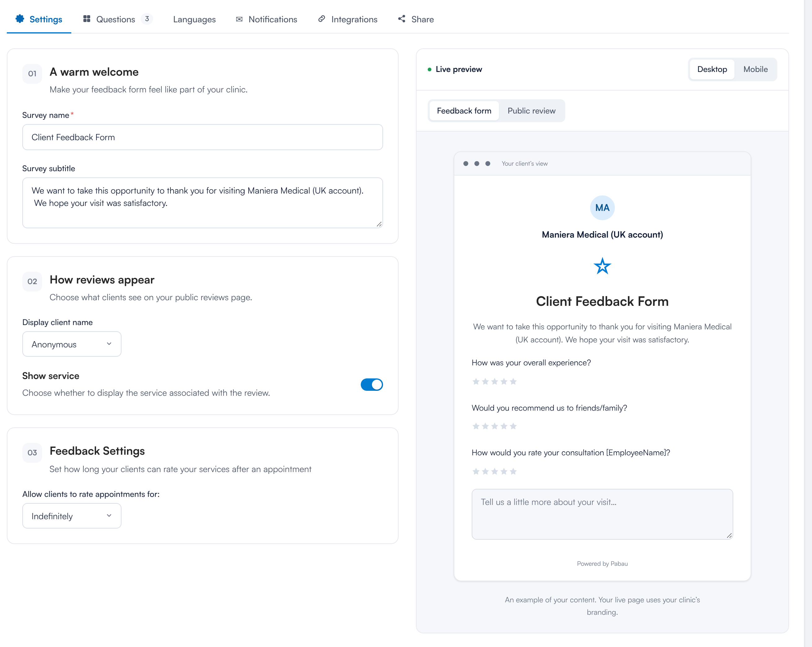This screenshot has width=812, height=647.
Task: Click 'Maniera Medical (UK account)' clinic name
Action: [602, 235]
